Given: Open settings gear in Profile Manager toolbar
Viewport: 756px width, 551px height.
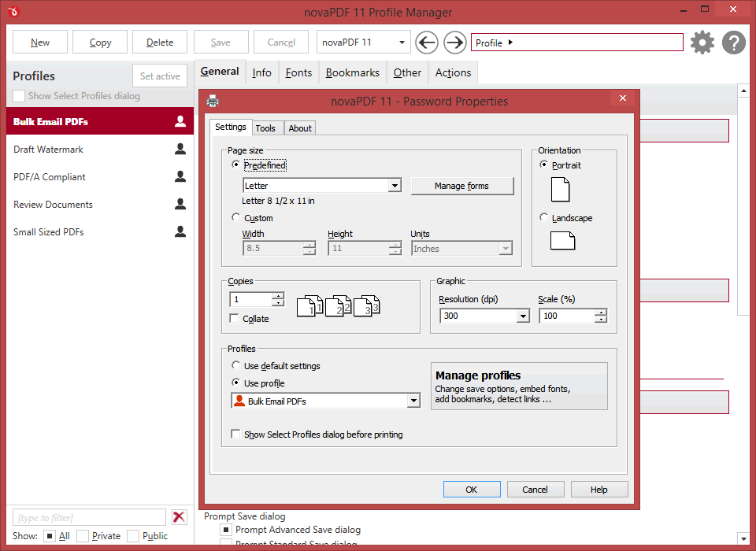Looking at the screenshot, I should [702, 43].
